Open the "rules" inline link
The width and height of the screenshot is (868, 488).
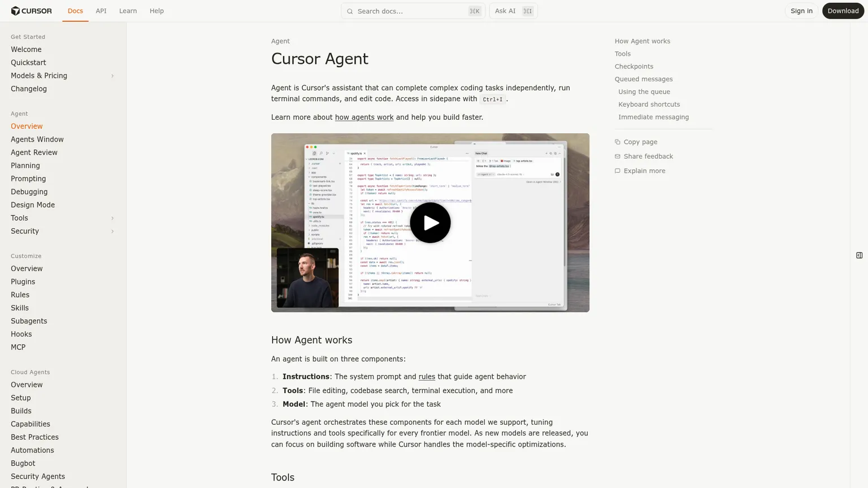(x=427, y=377)
